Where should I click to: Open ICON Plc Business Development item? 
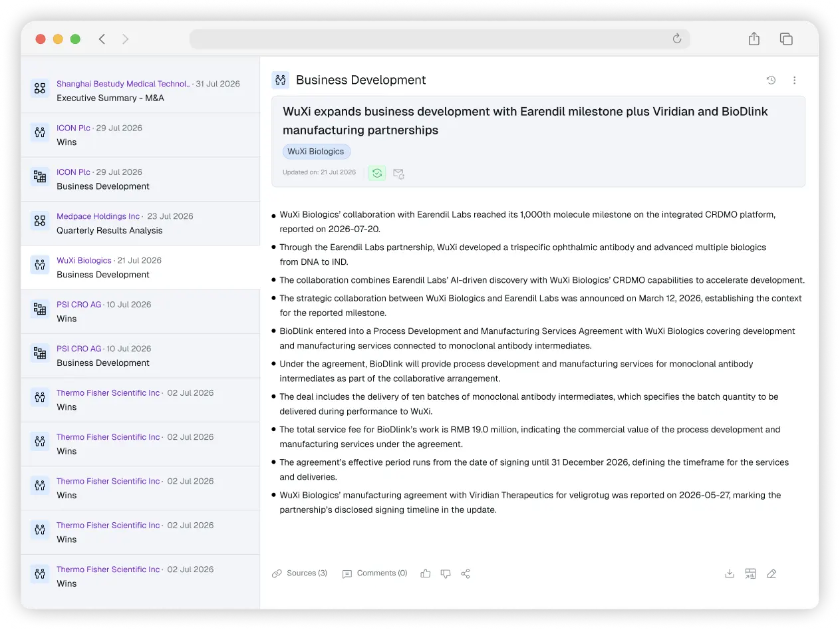tap(140, 179)
